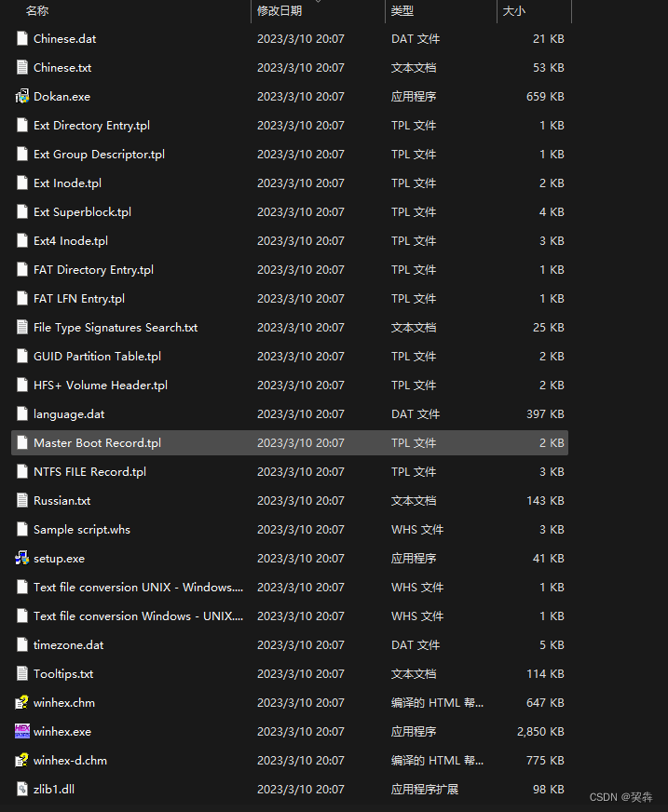
Task: Click the zlib1.dll file icon
Action: [22, 789]
